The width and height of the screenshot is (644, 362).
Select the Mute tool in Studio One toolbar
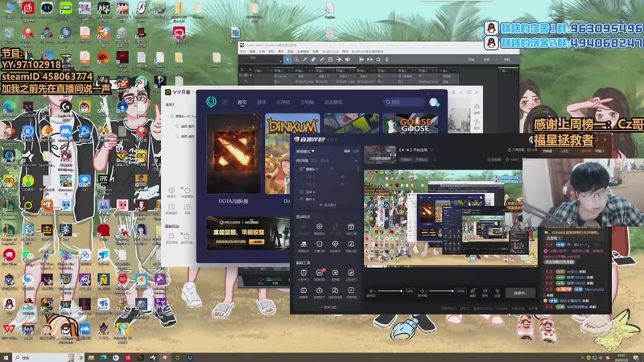pos(330,60)
